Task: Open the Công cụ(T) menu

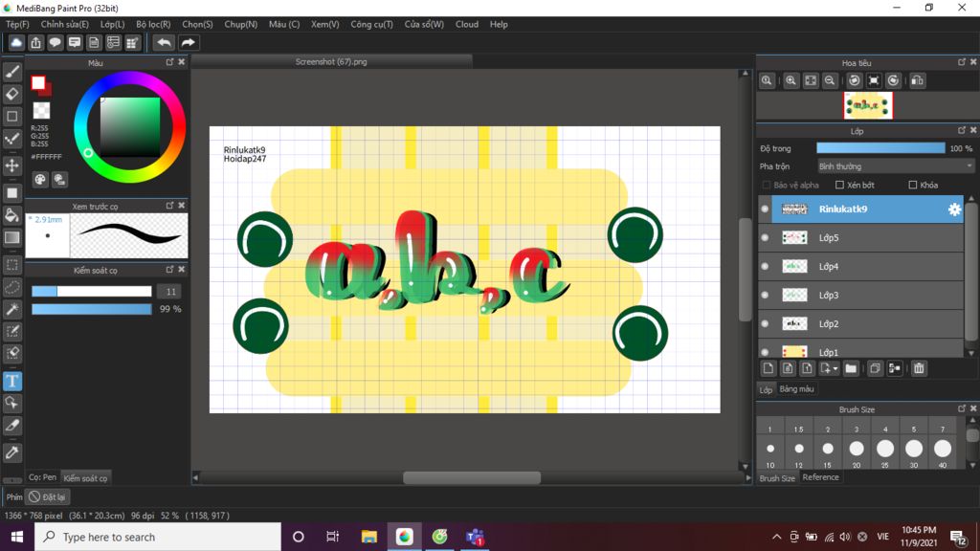Action: tap(372, 24)
